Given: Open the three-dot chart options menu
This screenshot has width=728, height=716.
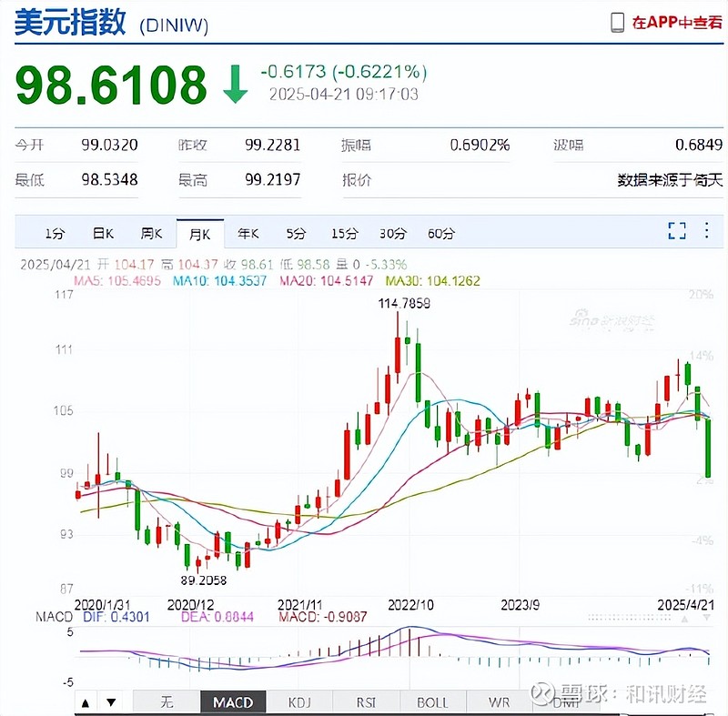Looking at the screenshot, I should 706,231.
